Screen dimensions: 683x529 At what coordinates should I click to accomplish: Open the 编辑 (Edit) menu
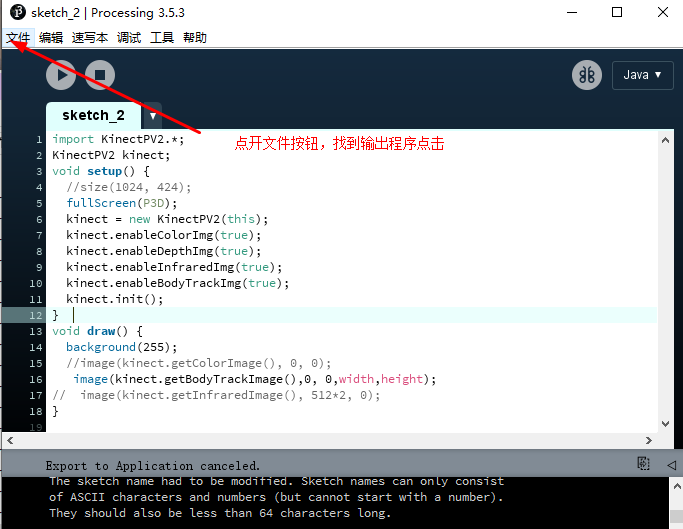[x=51, y=38]
